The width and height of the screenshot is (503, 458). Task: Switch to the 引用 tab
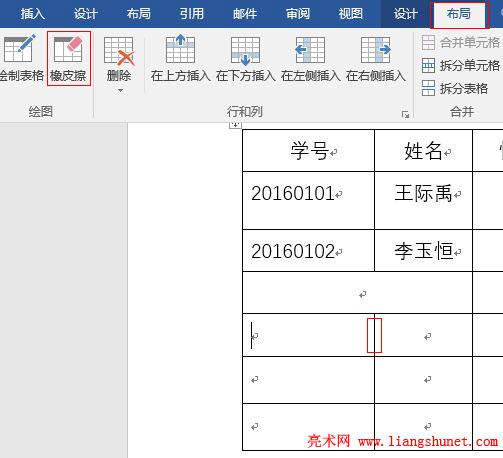pyautogui.click(x=192, y=14)
